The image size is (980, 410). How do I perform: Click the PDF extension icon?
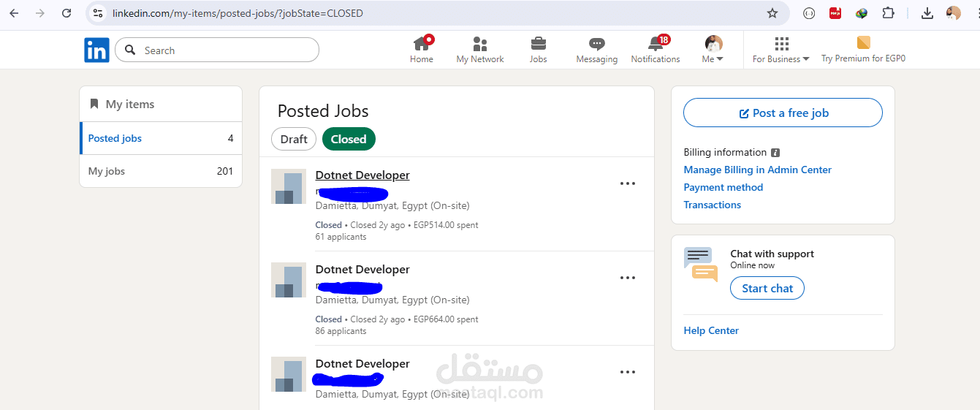835,13
